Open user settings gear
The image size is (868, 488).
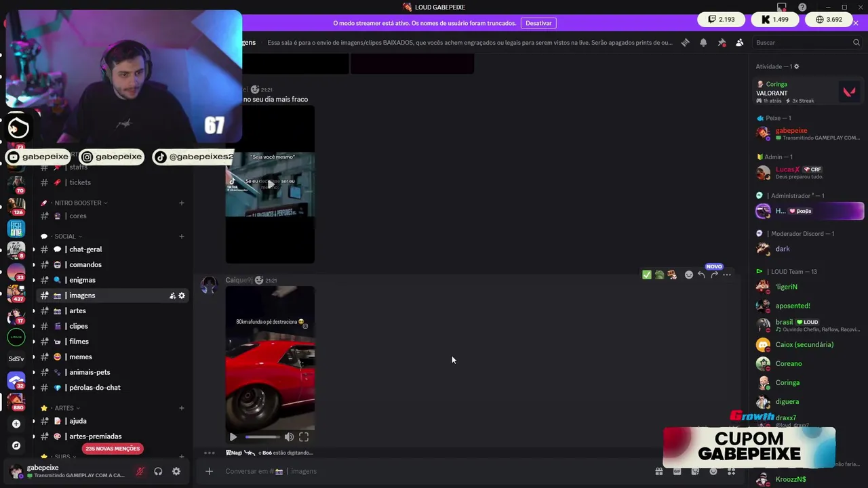pyautogui.click(x=176, y=471)
